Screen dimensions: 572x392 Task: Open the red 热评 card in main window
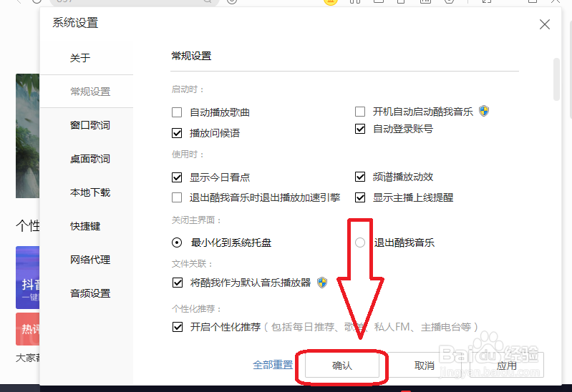(x=27, y=329)
